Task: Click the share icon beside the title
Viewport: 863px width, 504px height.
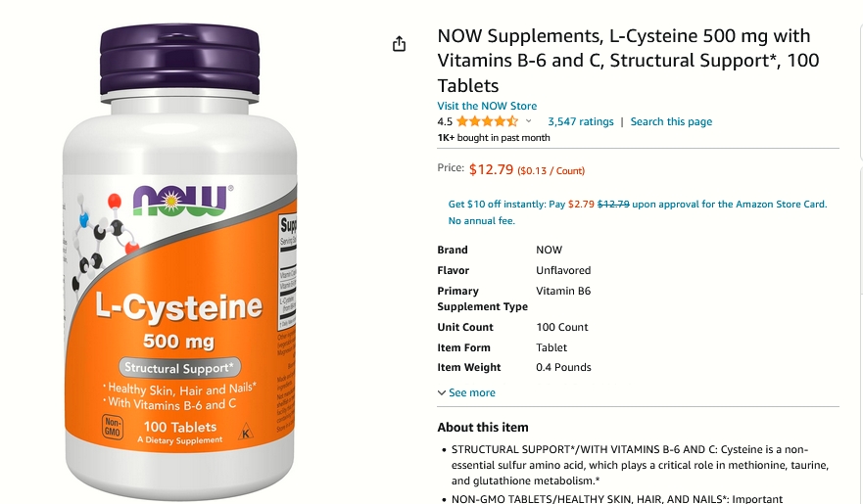Action: [x=399, y=44]
